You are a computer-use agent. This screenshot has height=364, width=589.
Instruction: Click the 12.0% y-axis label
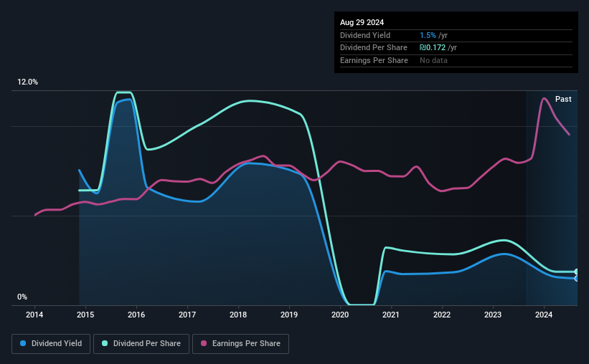pos(27,82)
